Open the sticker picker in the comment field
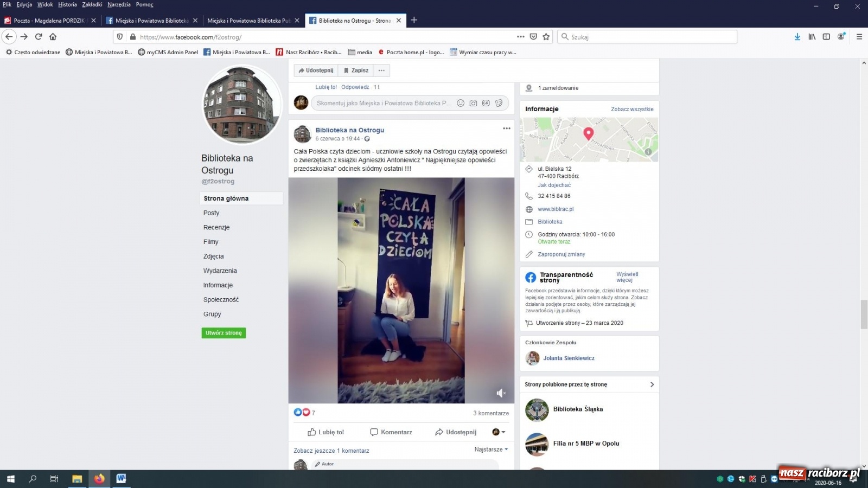 (499, 103)
